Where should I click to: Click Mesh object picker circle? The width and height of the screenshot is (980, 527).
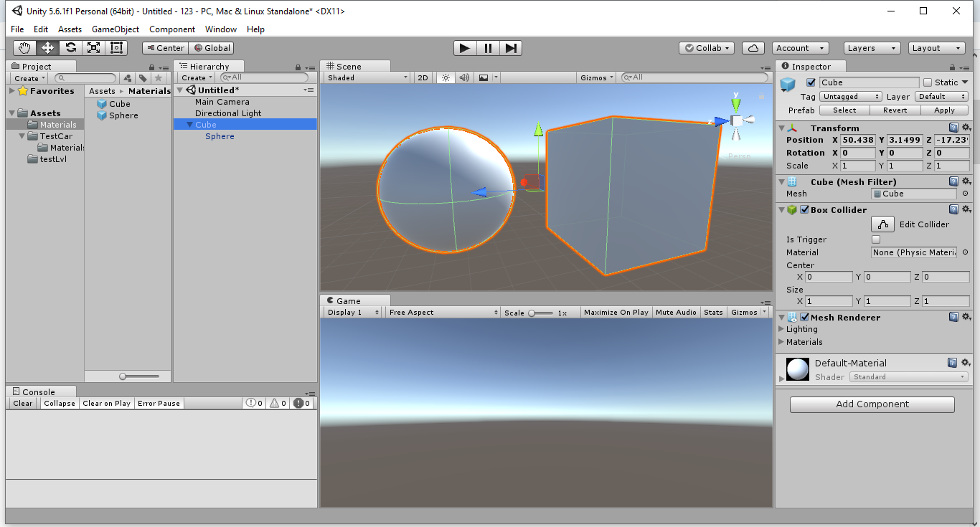(965, 194)
